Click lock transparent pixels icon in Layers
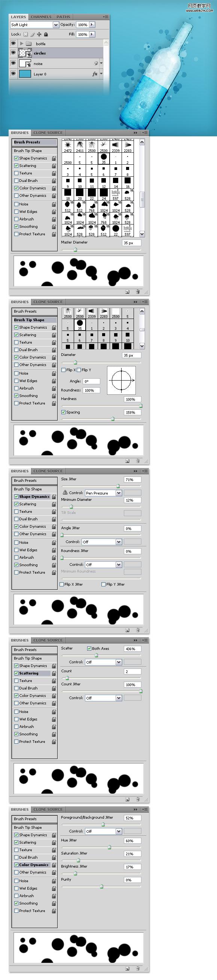This screenshot has width=217, height=980. pyautogui.click(x=25, y=34)
